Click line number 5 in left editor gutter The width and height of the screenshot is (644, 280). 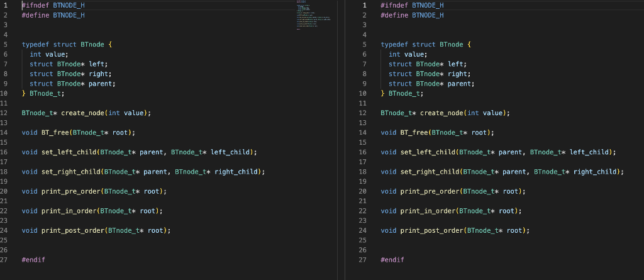click(5, 45)
